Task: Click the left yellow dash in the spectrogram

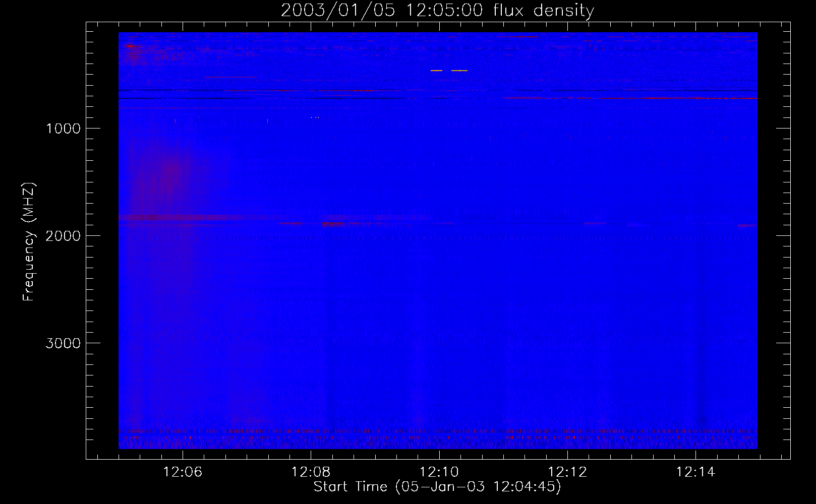Action: [x=436, y=71]
